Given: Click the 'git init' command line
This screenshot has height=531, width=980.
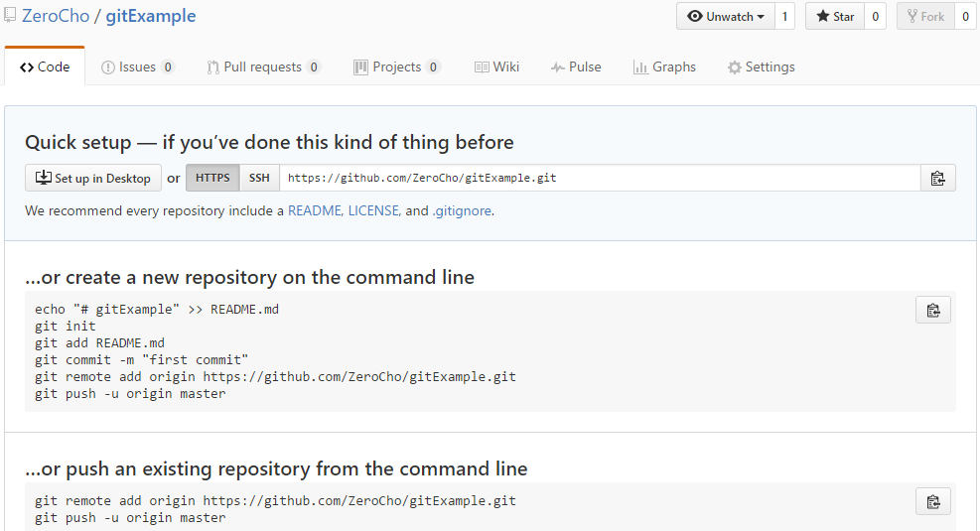Looking at the screenshot, I should click(65, 327).
